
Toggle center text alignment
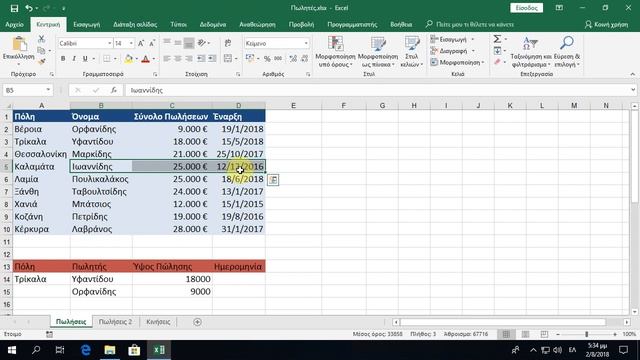point(178,59)
